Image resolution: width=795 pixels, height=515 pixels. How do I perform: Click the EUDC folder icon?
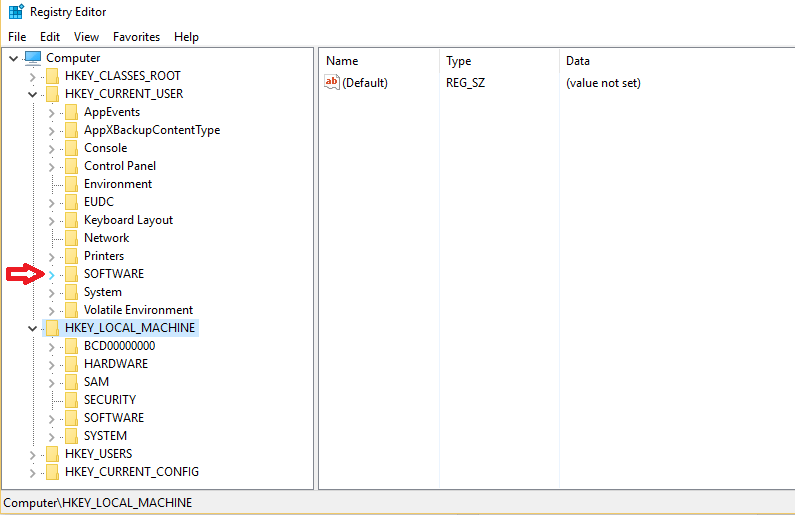[71, 202]
